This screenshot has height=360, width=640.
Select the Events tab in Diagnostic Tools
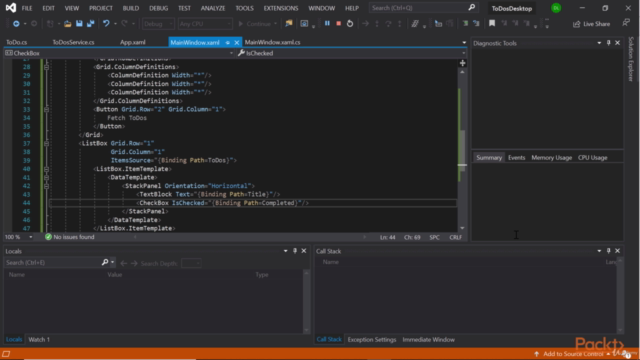[x=516, y=158]
